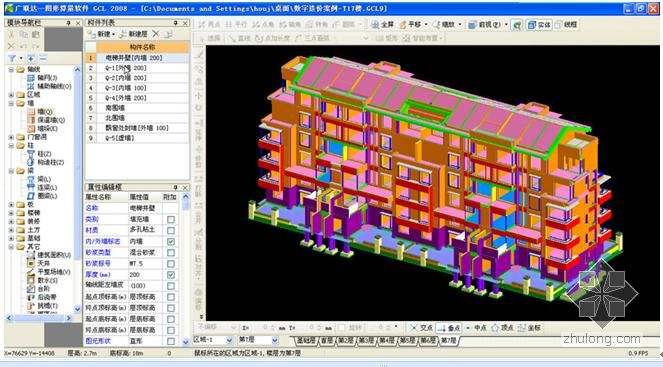Open the 第7层 floor dropdown
The width and height of the screenshot is (663, 367).
[275, 340]
